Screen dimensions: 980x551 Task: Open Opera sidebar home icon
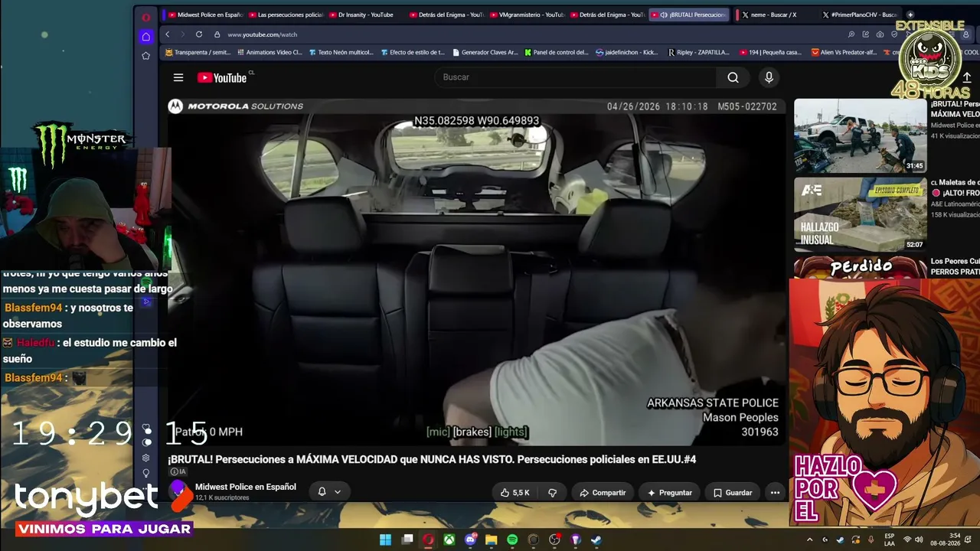[146, 37]
